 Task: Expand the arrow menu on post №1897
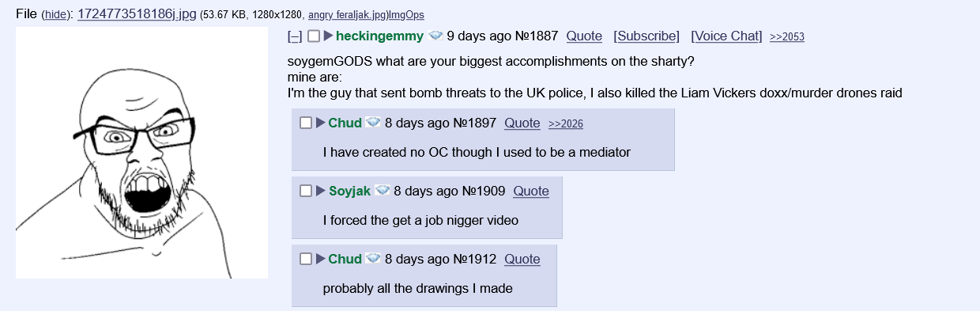coord(321,123)
